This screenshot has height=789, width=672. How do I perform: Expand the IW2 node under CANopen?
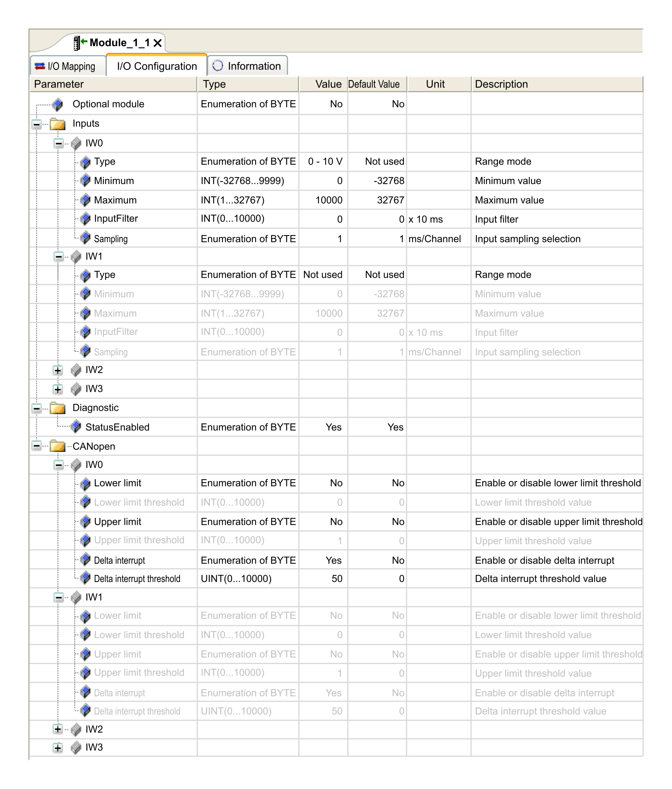pyautogui.click(x=58, y=729)
